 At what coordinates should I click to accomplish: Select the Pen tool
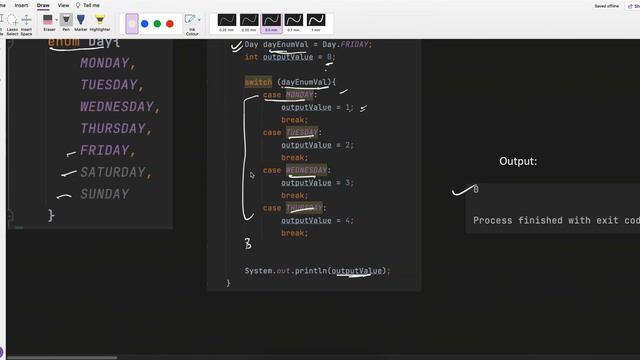click(66, 23)
